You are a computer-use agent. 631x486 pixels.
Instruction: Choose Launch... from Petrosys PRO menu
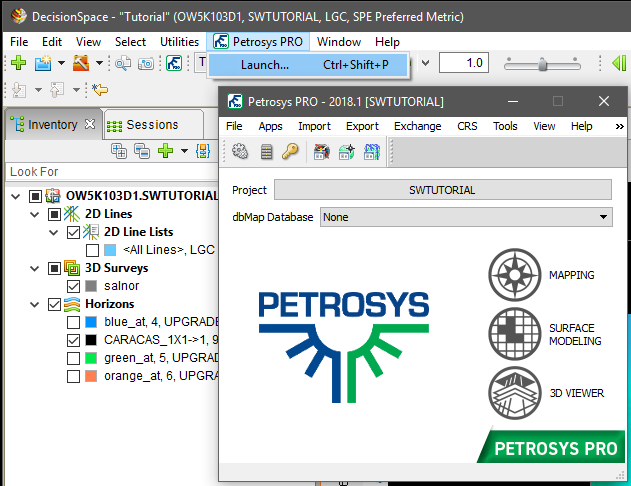click(265, 64)
